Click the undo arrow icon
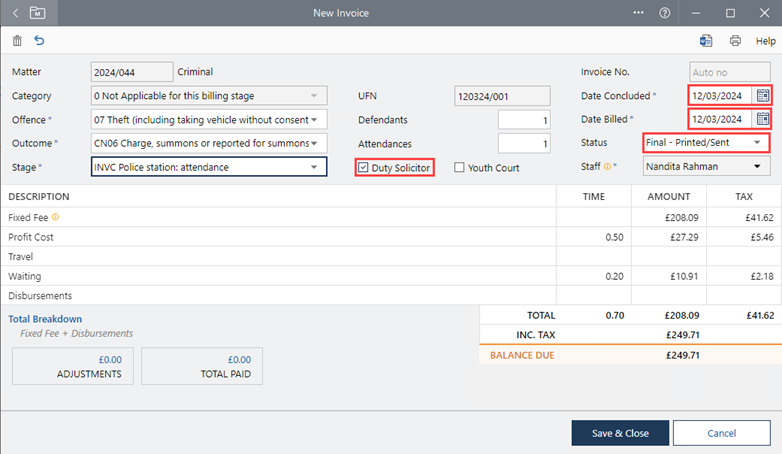This screenshot has height=454, width=782. click(39, 41)
